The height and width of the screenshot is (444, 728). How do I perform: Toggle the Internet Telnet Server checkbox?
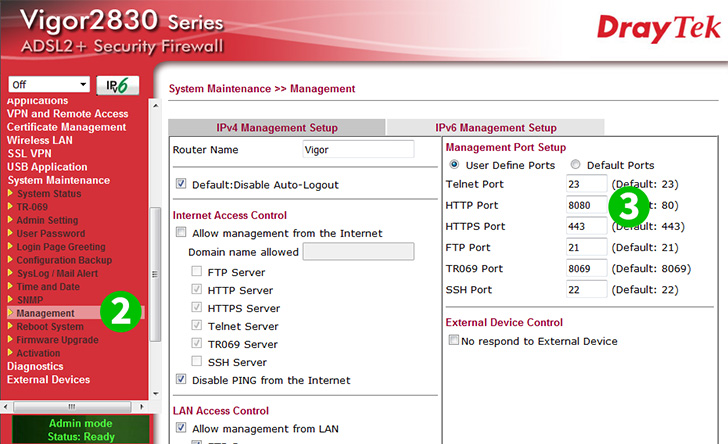pyautogui.click(x=197, y=325)
